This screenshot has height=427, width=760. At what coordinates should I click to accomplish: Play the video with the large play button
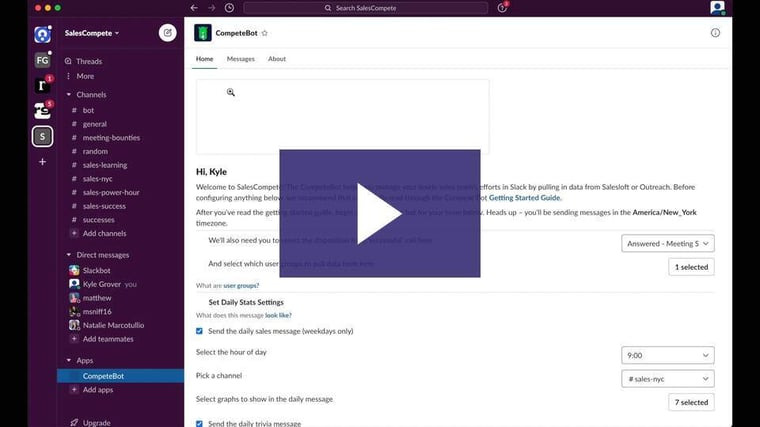tap(380, 213)
